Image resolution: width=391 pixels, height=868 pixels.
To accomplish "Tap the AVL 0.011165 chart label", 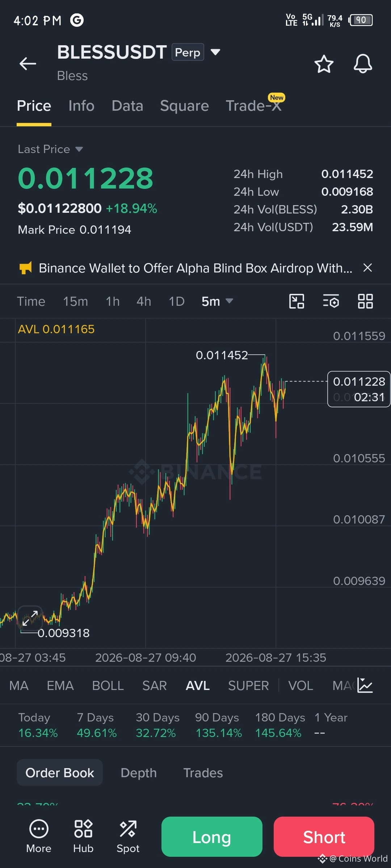I will click(x=56, y=329).
